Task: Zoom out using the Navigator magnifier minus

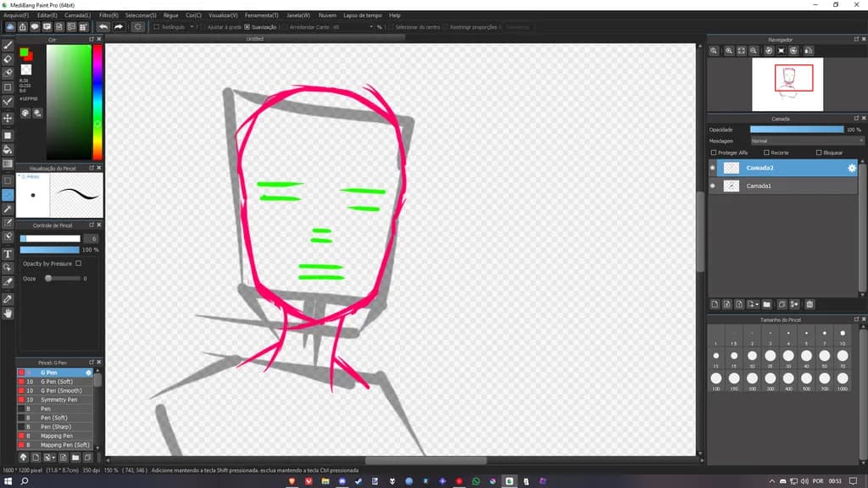Action: coord(754,51)
